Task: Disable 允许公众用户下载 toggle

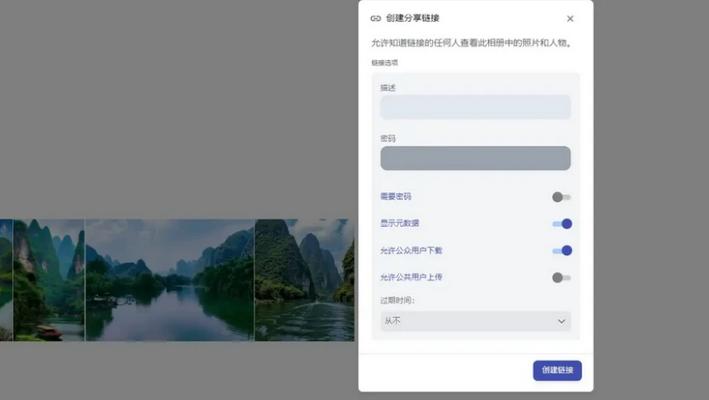Action: [561, 251]
